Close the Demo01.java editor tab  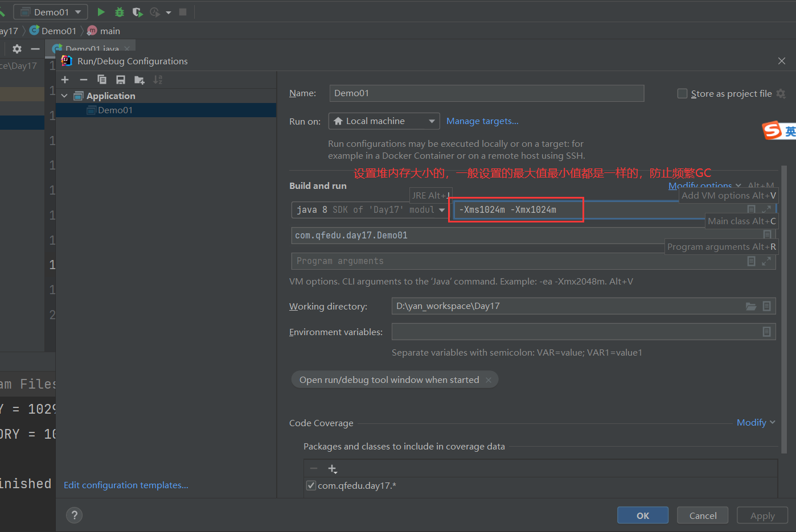tap(127, 48)
